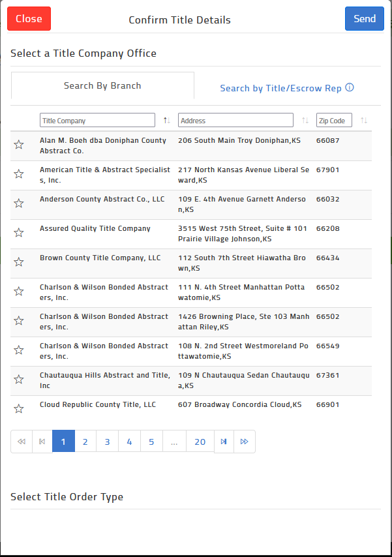Switch to Search by Title/Escrow Rep tab

point(280,87)
